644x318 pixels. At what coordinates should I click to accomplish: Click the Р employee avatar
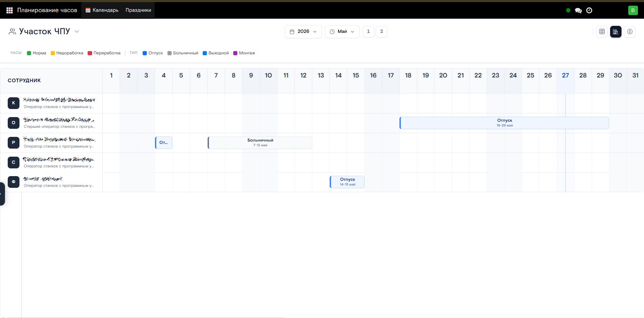pos(13,143)
